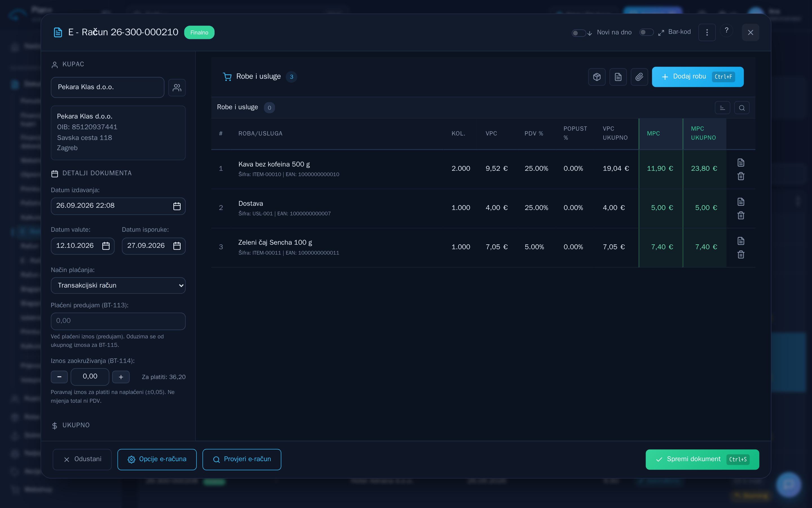The height and width of the screenshot is (508, 812).
Task: Click the Pekara Klas d.o.o. buyer field
Action: click(107, 87)
